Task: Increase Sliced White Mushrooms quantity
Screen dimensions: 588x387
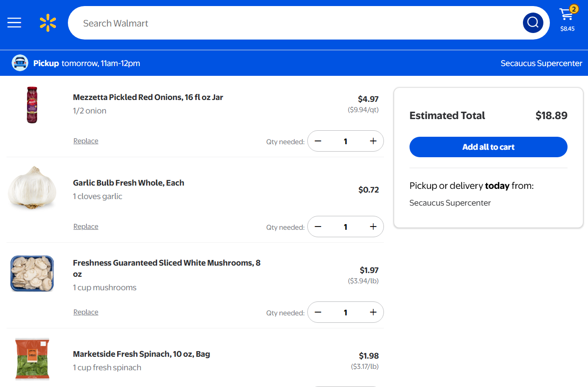Action: tap(373, 313)
